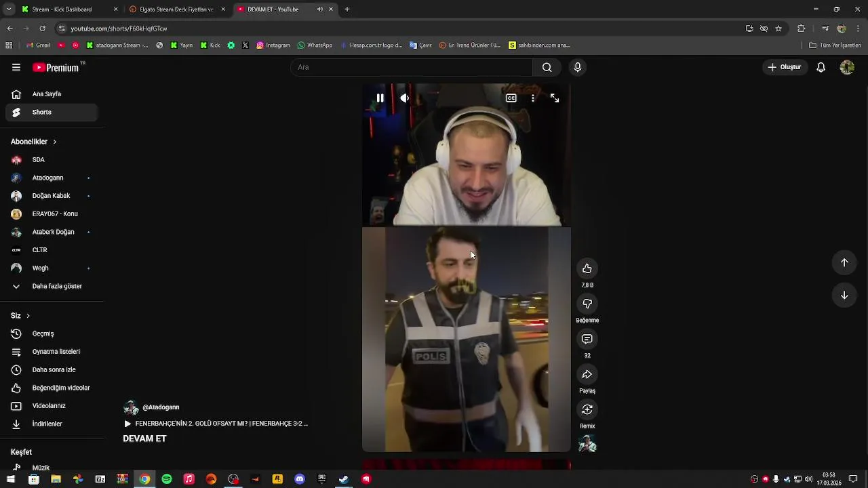This screenshot has height=488, width=868.
Task: Go to next Short with down arrow
Action: pyautogui.click(x=844, y=295)
